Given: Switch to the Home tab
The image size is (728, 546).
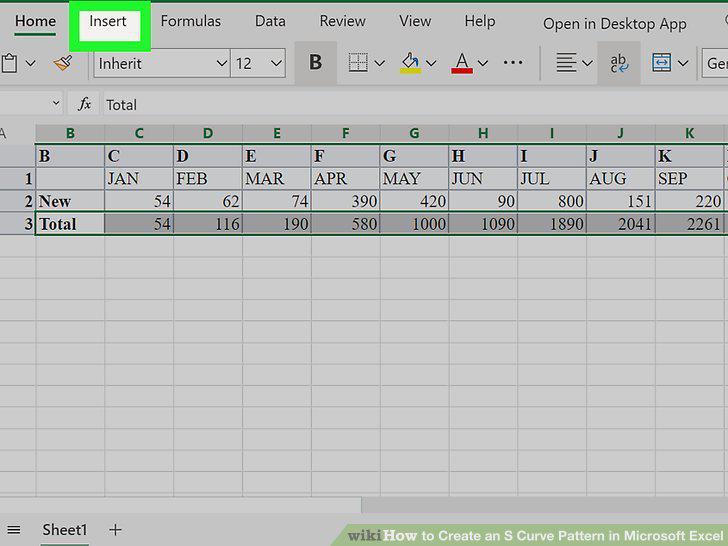Looking at the screenshot, I should tap(35, 21).
